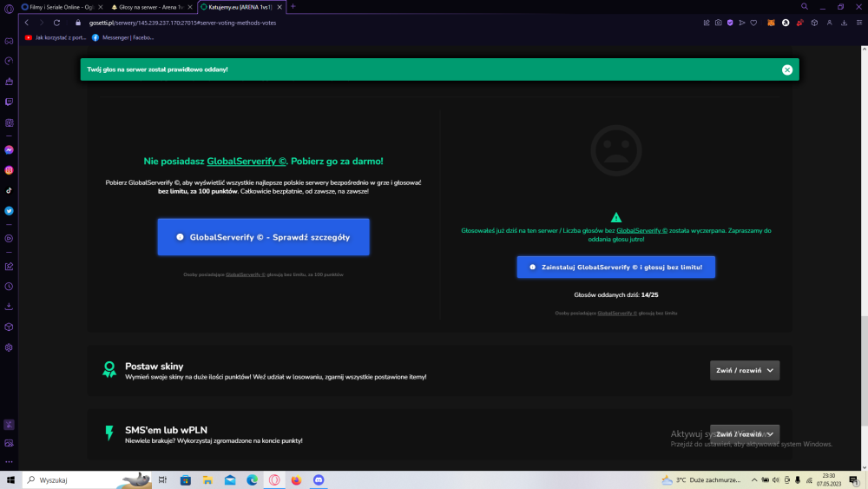Take a snapshot with the camera icon

718,23
